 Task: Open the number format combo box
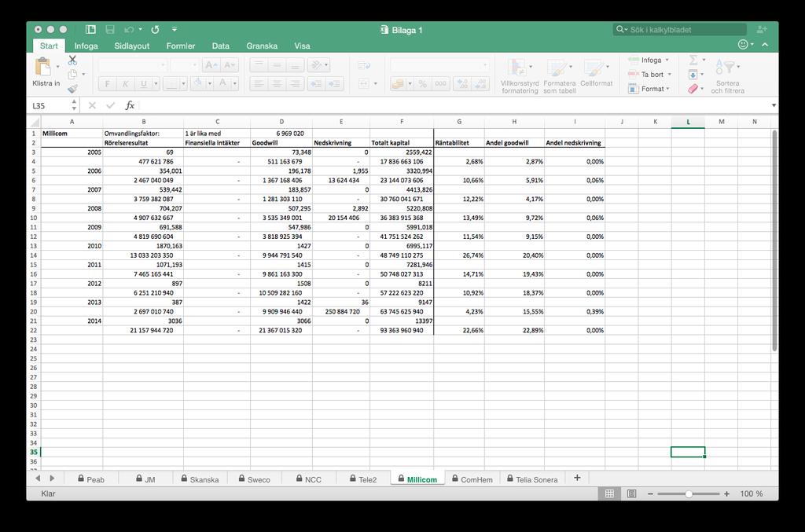439,64
